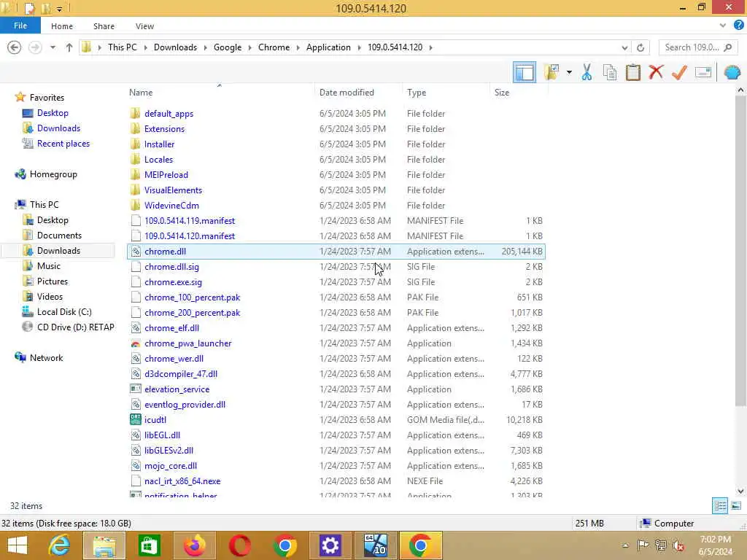Navigate to Google in breadcrumb path
Image resolution: width=747 pixels, height=560 pixels.
pyautogui.click(x=228, y=47)
